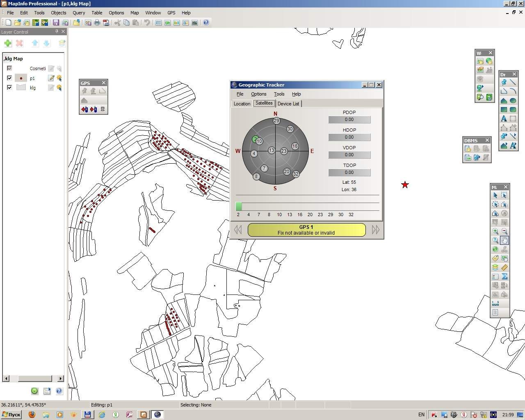Add a layer with green plus icon

tap(8, 43)
